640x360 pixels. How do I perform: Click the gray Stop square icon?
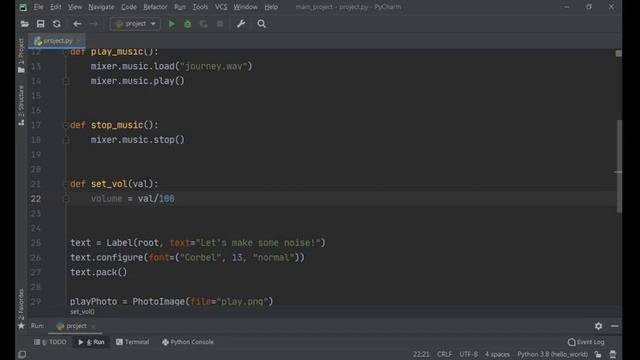(x=220, y=24)
